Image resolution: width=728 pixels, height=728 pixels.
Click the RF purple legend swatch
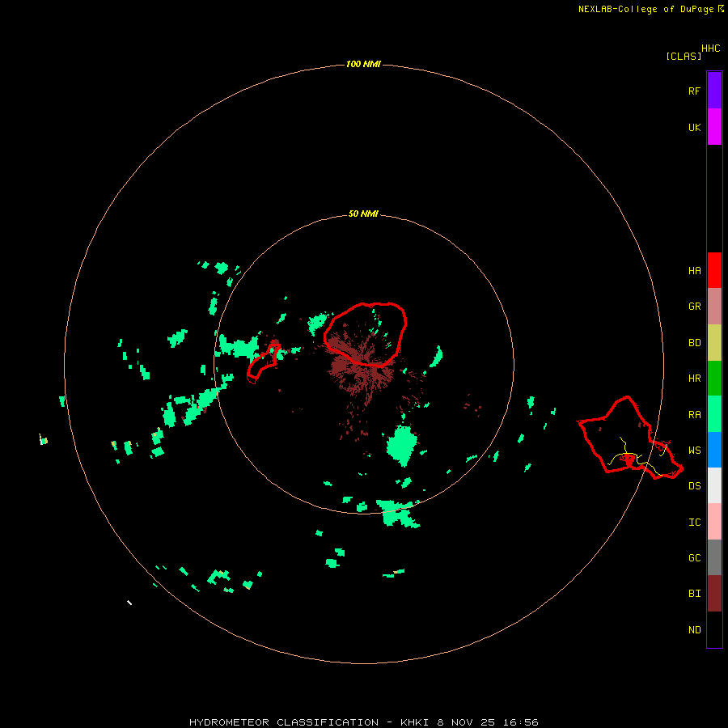coord(714,91)
